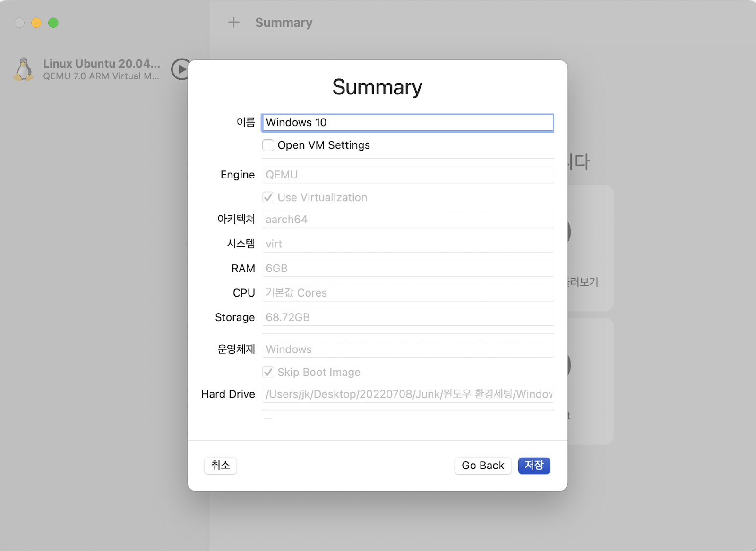
Task: Click the system field showing virt
Action: pyautogui.click(x=408, y=244)
